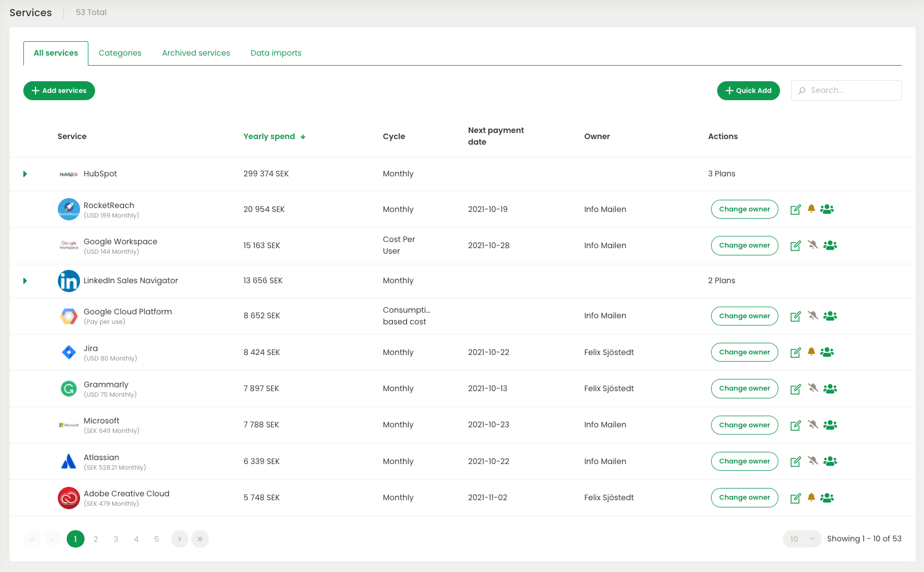The width and height of the screenshot is (924, 572).
Task: Enable Google Workspace notification bell
Action: pyautogui.click(x=813, y=245)
